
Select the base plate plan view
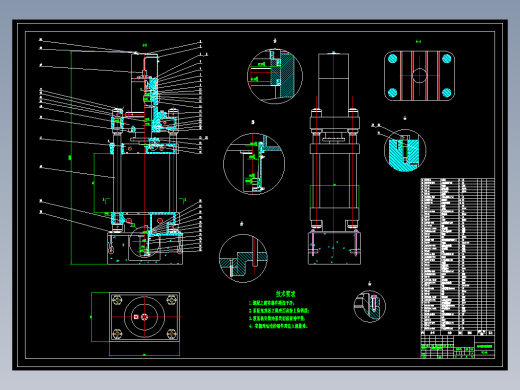click(144, 317)
